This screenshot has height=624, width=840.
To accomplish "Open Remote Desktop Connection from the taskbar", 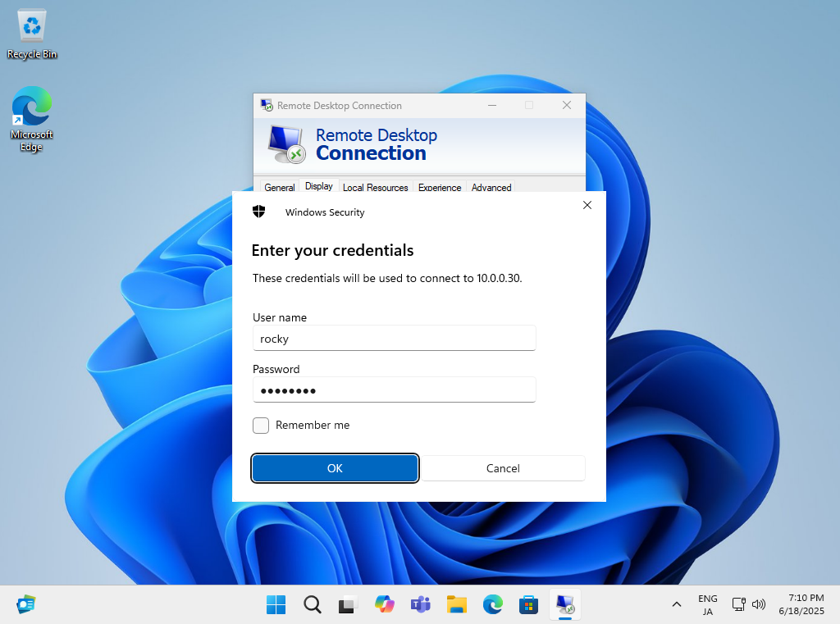I will pyautogui.click(x=565, y=604).
